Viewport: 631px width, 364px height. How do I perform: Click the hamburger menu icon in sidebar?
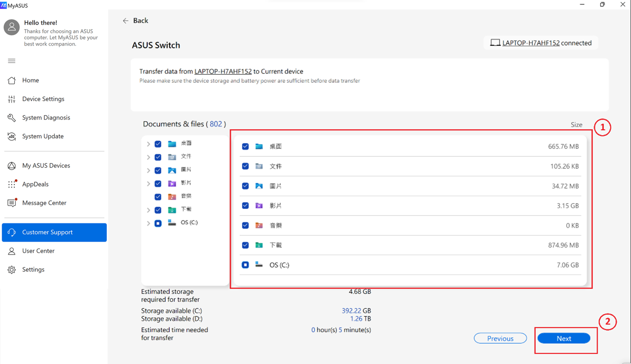[x=12, y=61]
